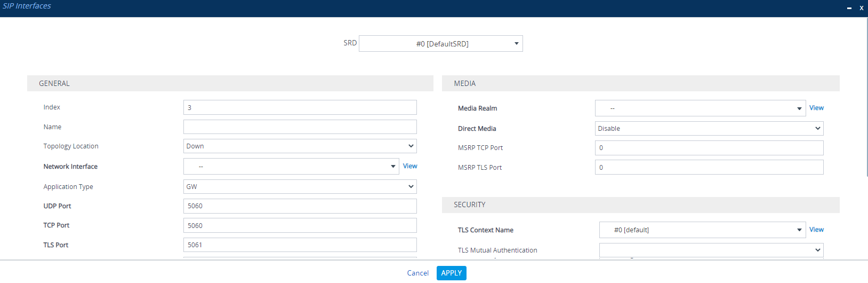Select the UDP Port field
The image size is (868, 283).
tap(300, 206)
